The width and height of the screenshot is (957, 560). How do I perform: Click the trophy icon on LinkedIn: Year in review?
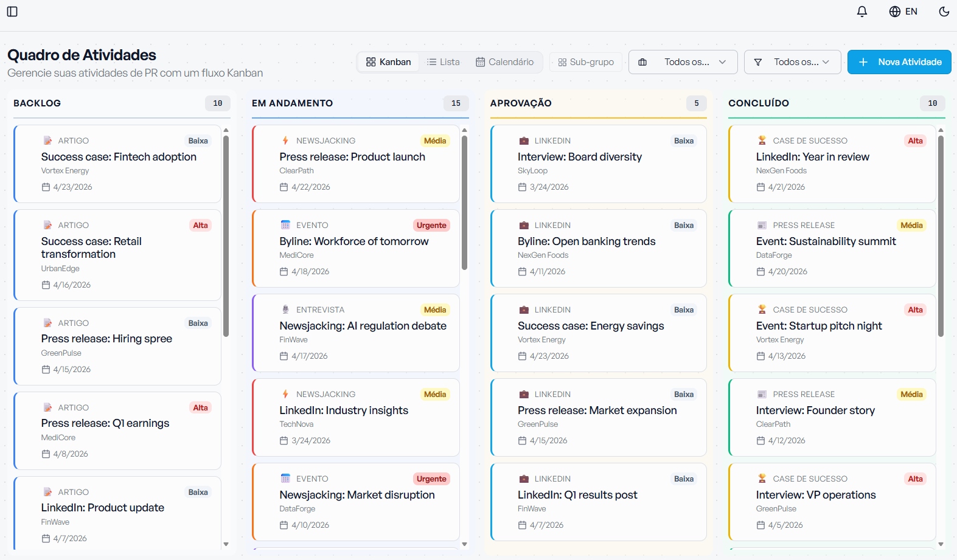tap(762, 140)
